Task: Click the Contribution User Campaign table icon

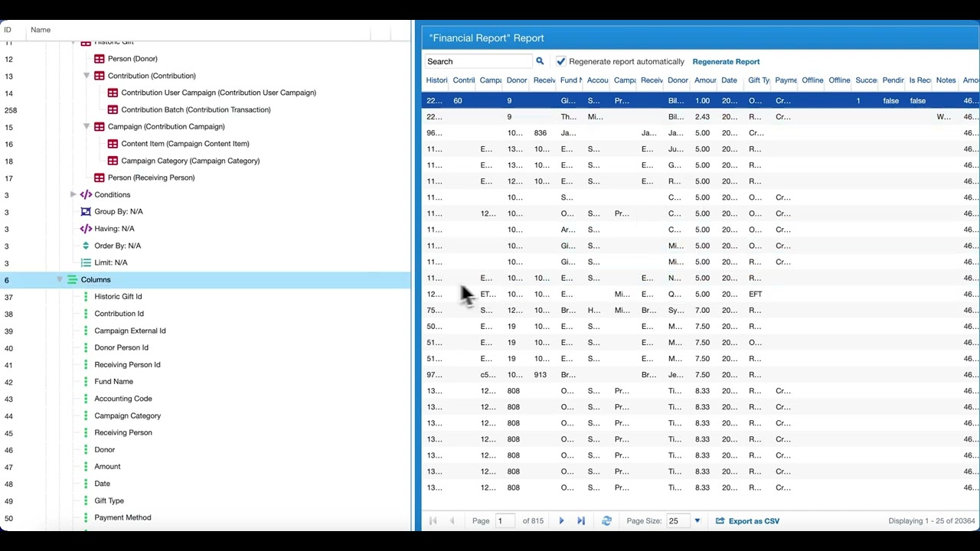Action: 113,93
